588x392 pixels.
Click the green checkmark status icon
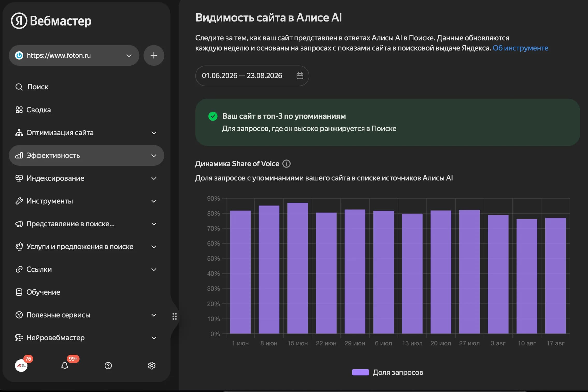(213, 116)
